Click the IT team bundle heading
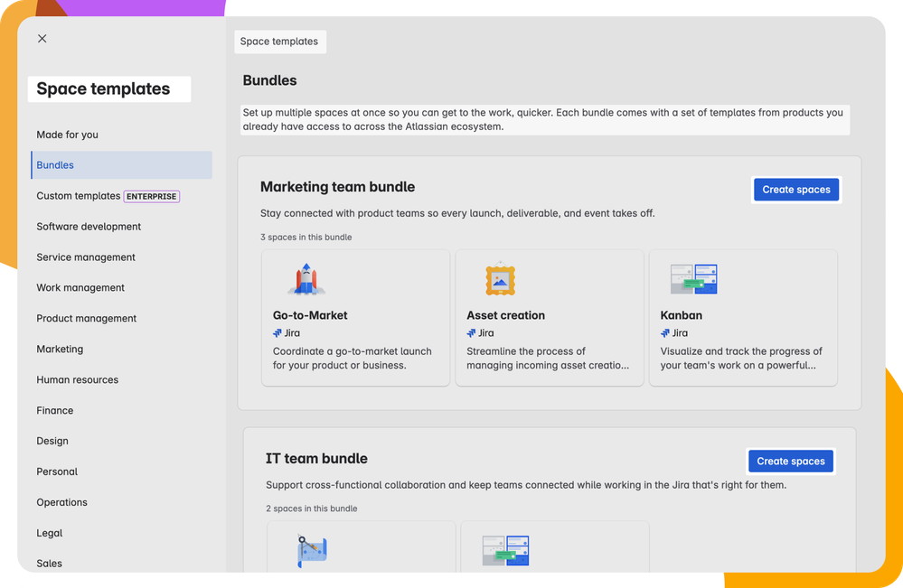 click(316, 459)
